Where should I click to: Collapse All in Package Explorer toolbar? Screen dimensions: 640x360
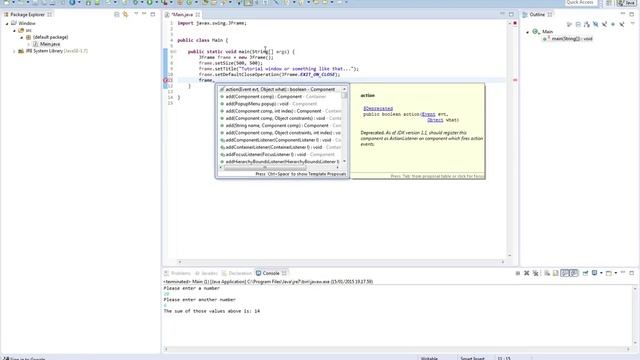click(x=117, y=14)
